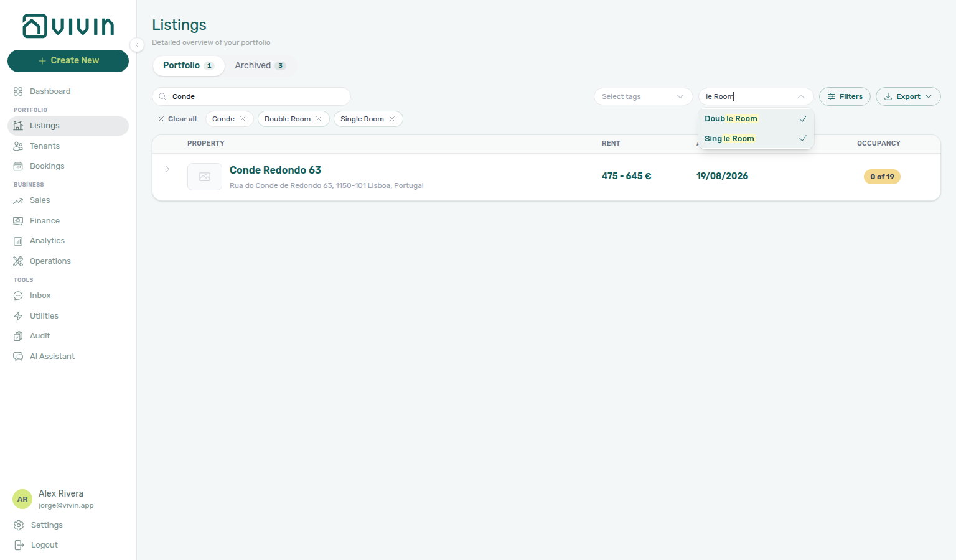
Task: Click the 475 - 645 € rent value
Action: pos(627,176)
